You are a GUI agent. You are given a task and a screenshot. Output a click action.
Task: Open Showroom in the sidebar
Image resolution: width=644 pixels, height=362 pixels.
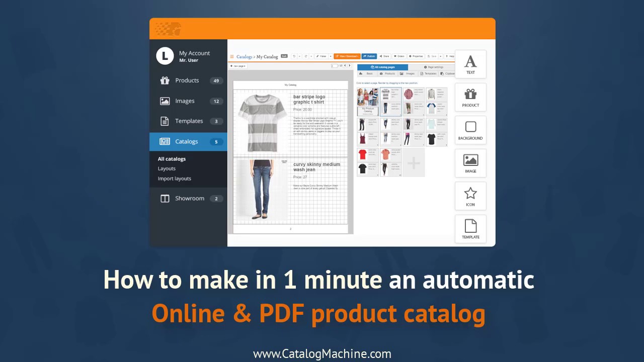(189, 199)
